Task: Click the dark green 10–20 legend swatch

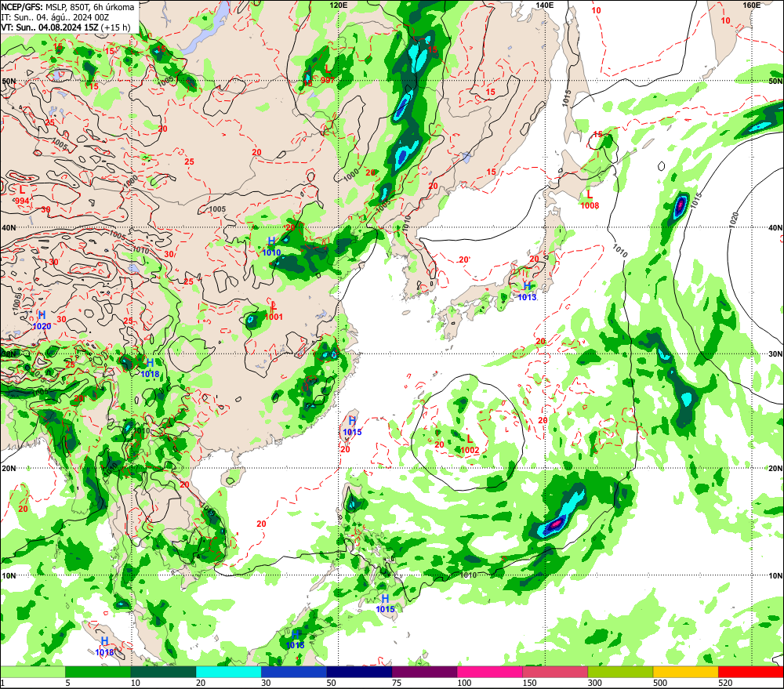Action: [164, 672]
